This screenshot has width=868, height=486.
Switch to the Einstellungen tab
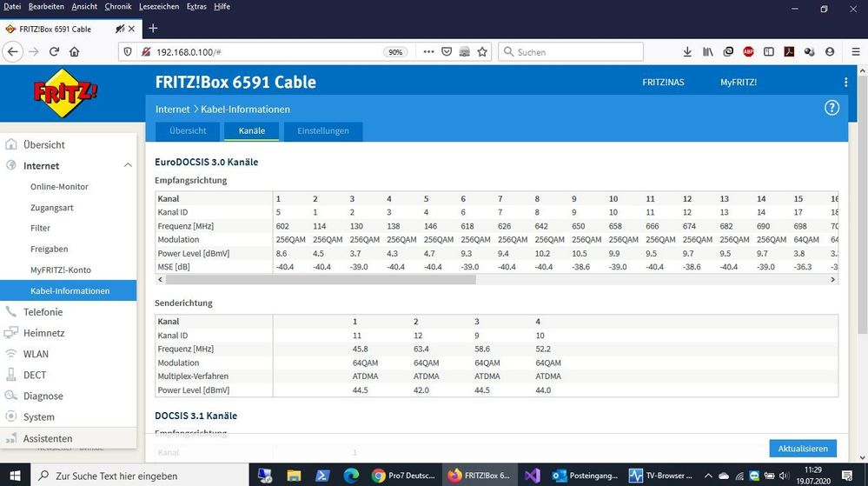(x=323, y=131)
